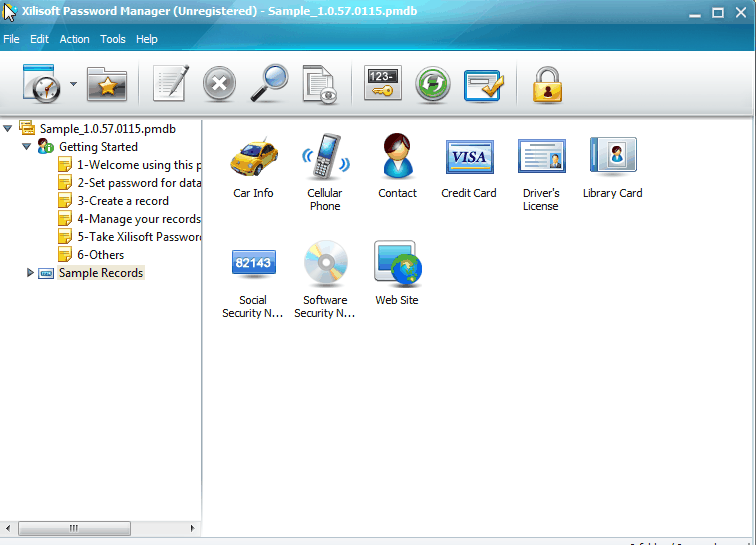Image resolution: width=756 pixels, height=545 pixels.
Task: Click the green refresh sync icon
Action: [433, 85]
